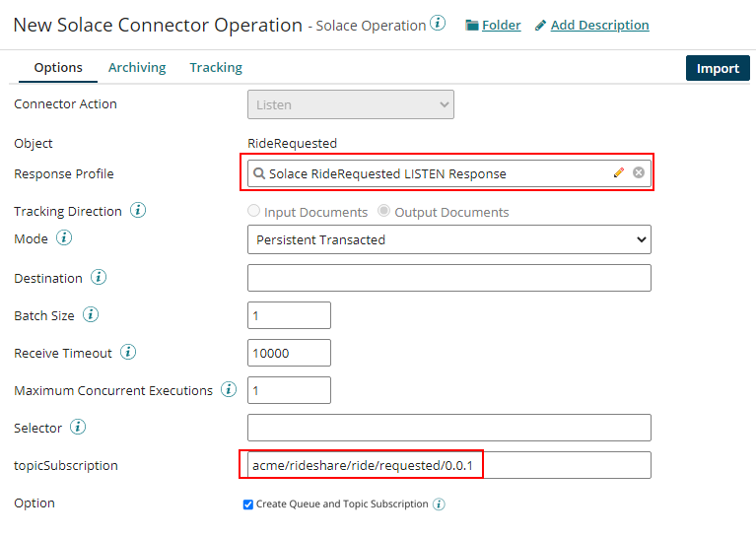The width and height of the screenshot is (756, 536).
Task: Click info icon beside Mode label
Action: (65, 238)
